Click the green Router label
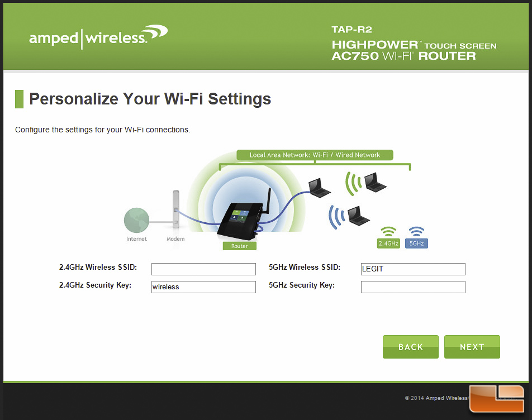The image size is (532, 420). [240, 246]
